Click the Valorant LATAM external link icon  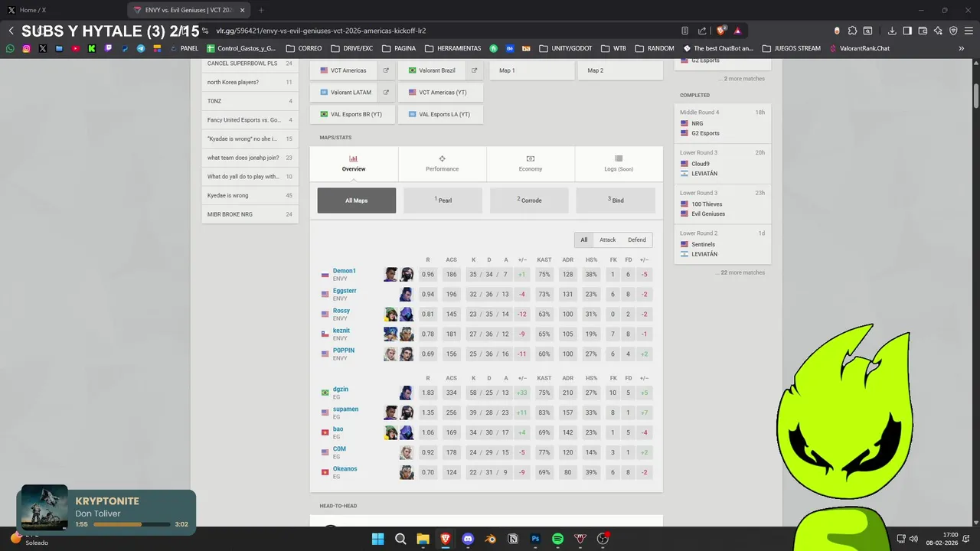(386, 93)
